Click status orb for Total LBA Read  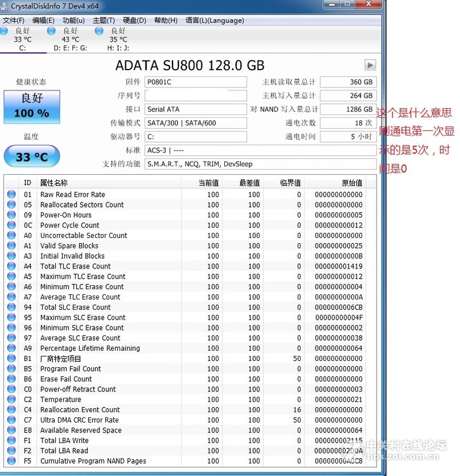(x=11, y=451)
